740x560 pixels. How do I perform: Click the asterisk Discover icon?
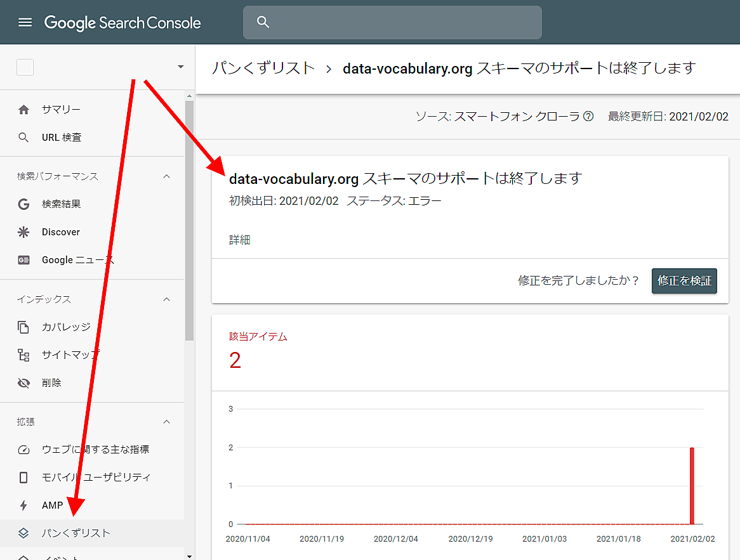click(24, 232)
